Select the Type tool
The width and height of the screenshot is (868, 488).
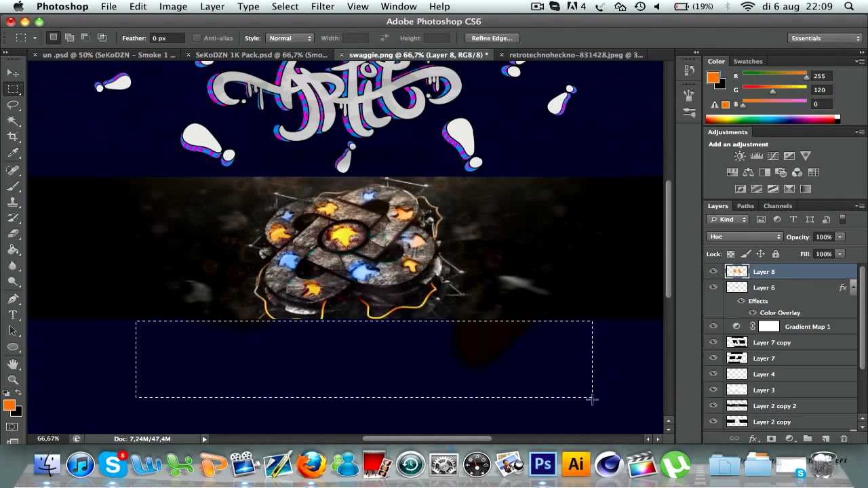(x=13, y=315)
